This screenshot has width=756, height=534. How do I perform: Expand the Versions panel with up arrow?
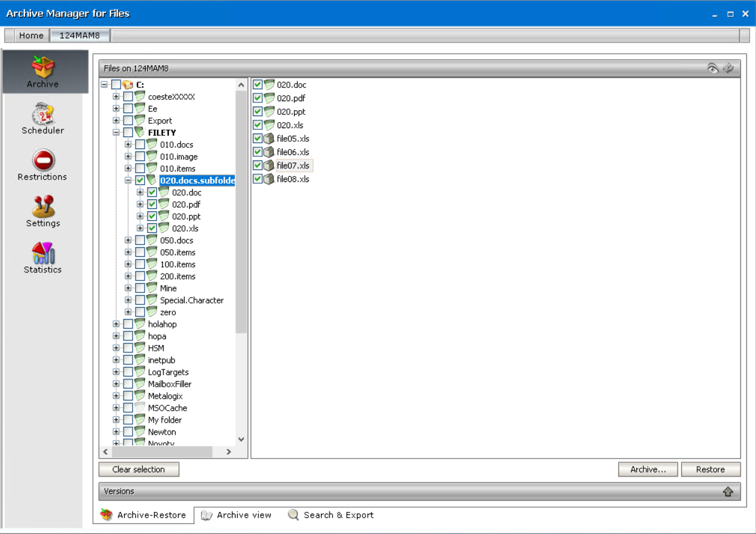click(728, 491)
